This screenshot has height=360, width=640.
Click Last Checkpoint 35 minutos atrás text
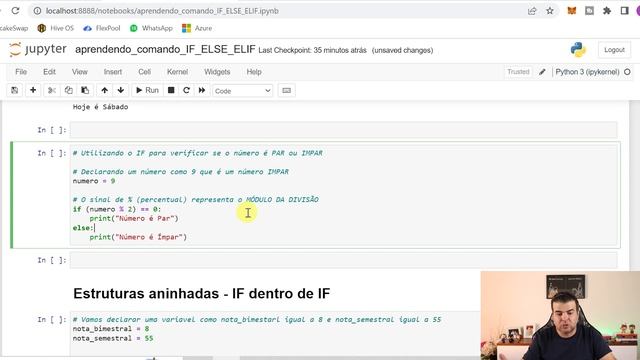312,50
